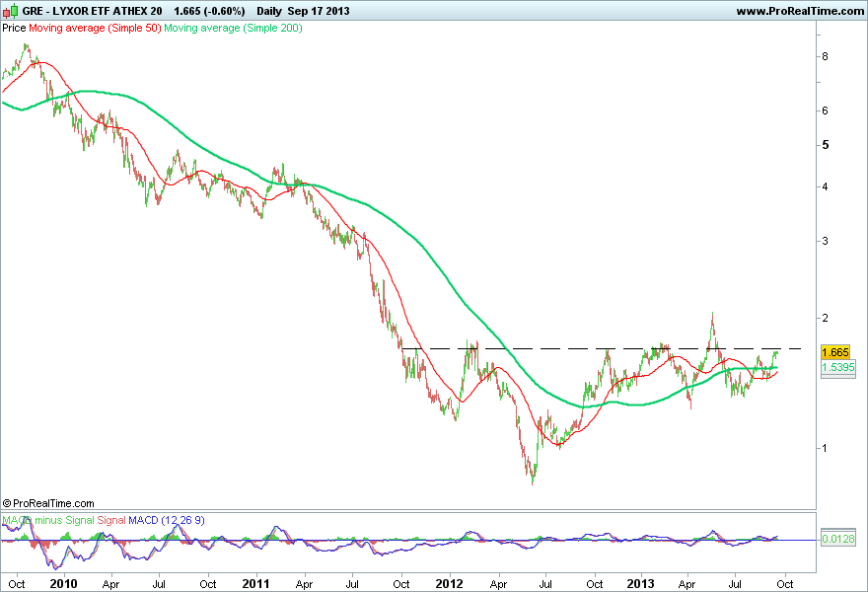Image resolution: width=868 pixels, height=592 pixels.
Task: Click price axis label 8
Action: pyautogui.click(x=825, y=56)
